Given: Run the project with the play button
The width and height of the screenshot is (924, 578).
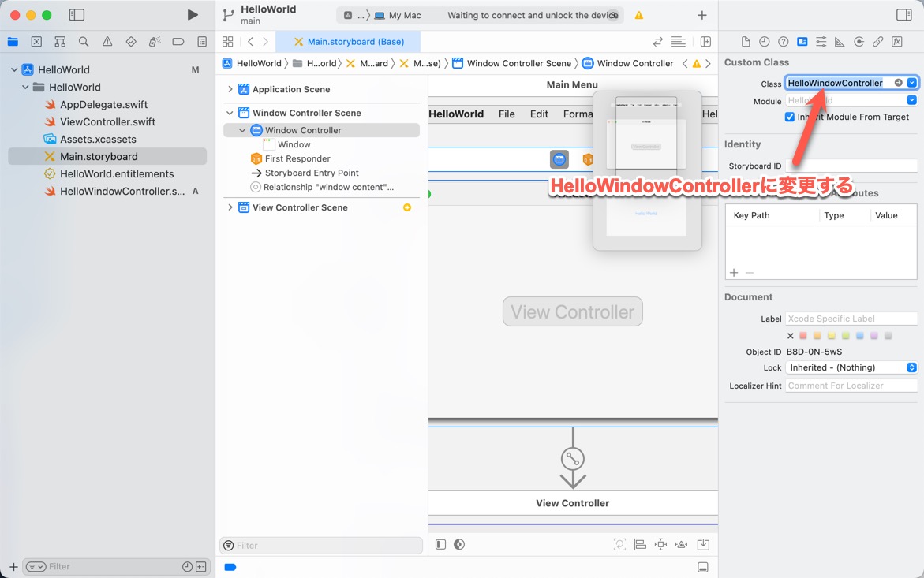Looking at the screenshot, I should click(192, 15).
